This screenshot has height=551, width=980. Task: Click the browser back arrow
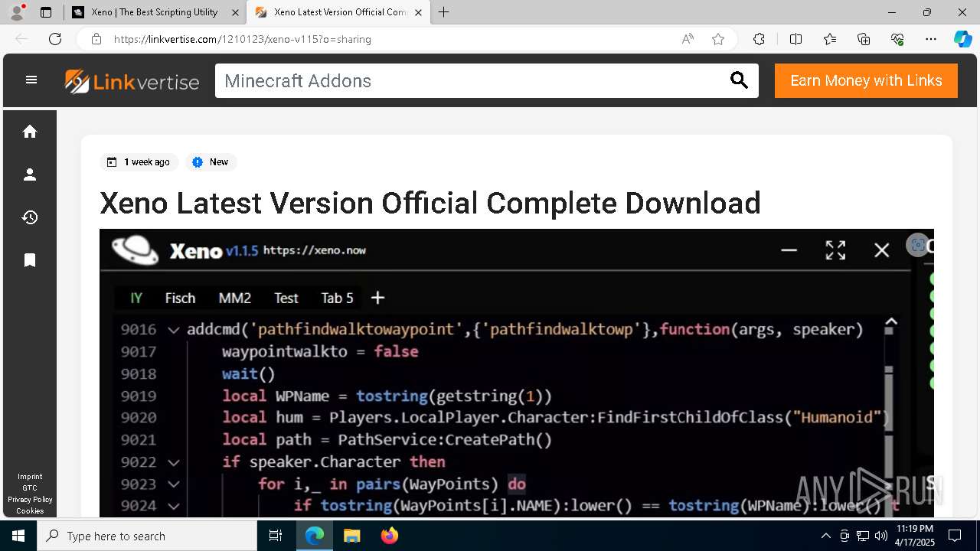(21, 39)
